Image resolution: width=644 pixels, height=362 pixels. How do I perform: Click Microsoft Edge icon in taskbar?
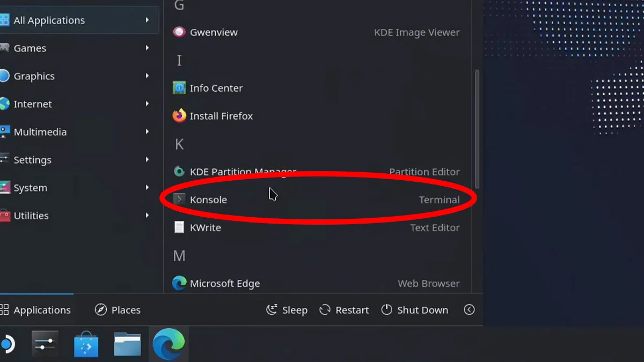tap(169, 344)
